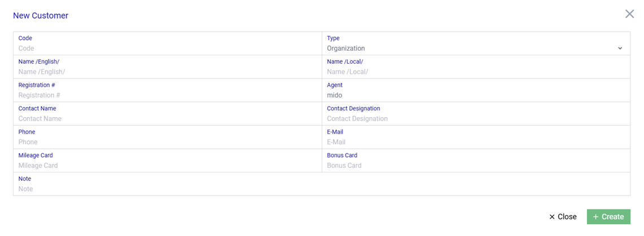This screenshot has height=236, width=644.
Task: Click into the Registration # field
Action: [167, 95]
